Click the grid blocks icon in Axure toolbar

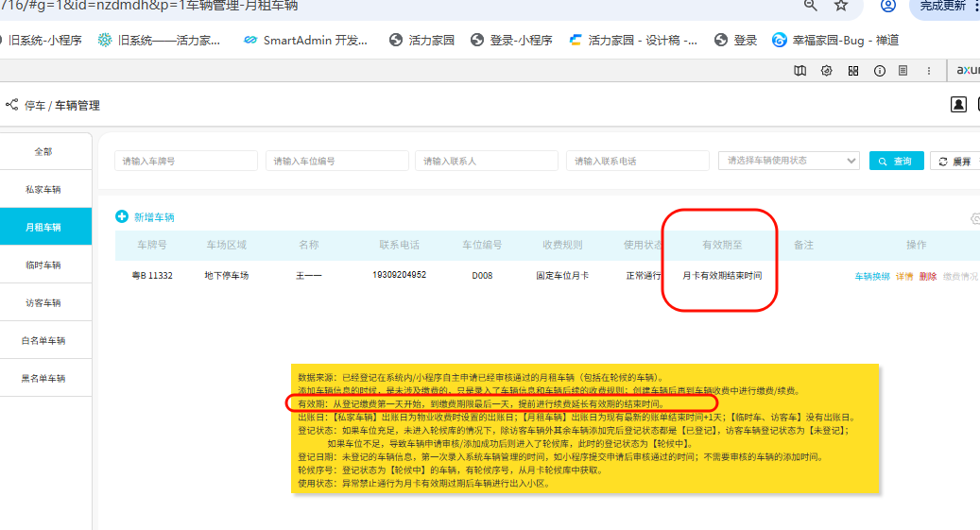click(x=853, y=71)
